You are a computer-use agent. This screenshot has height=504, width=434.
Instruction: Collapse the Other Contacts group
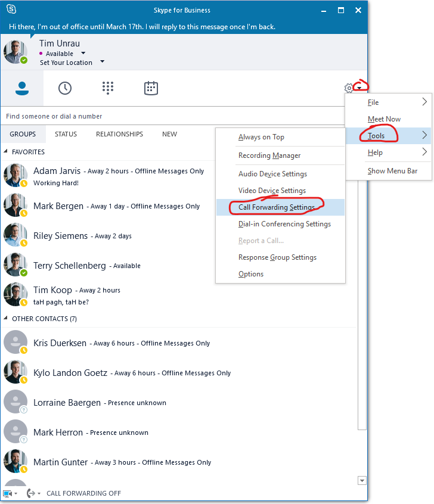click(7, 319)
